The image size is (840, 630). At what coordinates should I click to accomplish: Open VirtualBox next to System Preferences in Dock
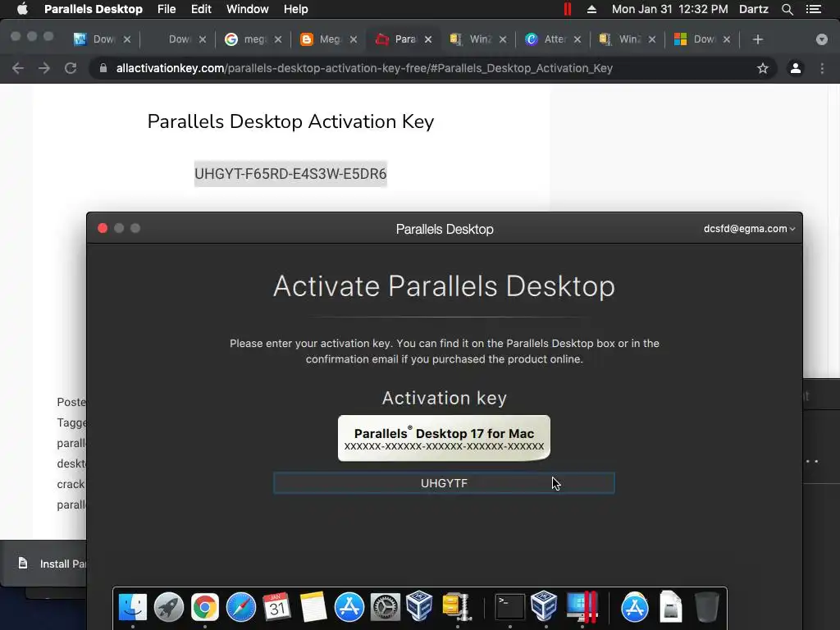[419, 606]
